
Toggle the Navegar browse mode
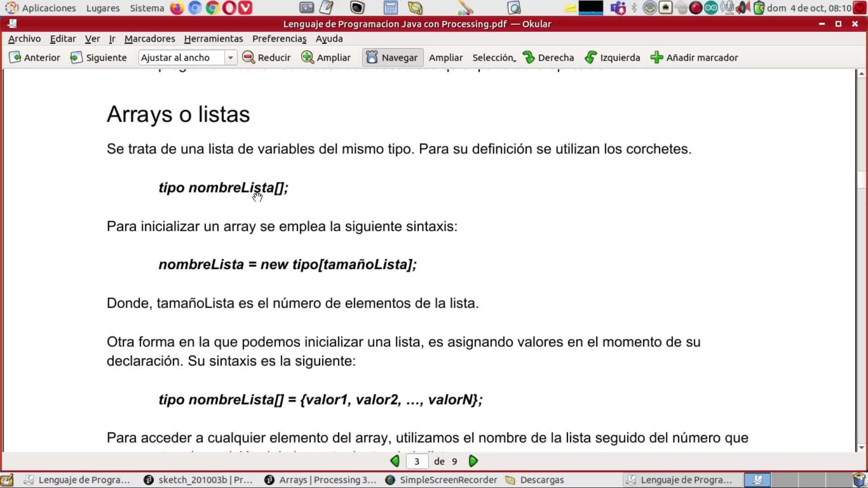coord(392,57)
